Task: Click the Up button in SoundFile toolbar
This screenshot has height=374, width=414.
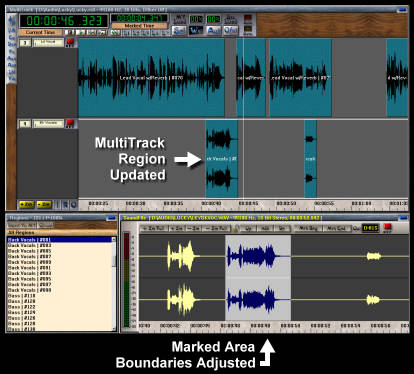Action: click(248, 228)
